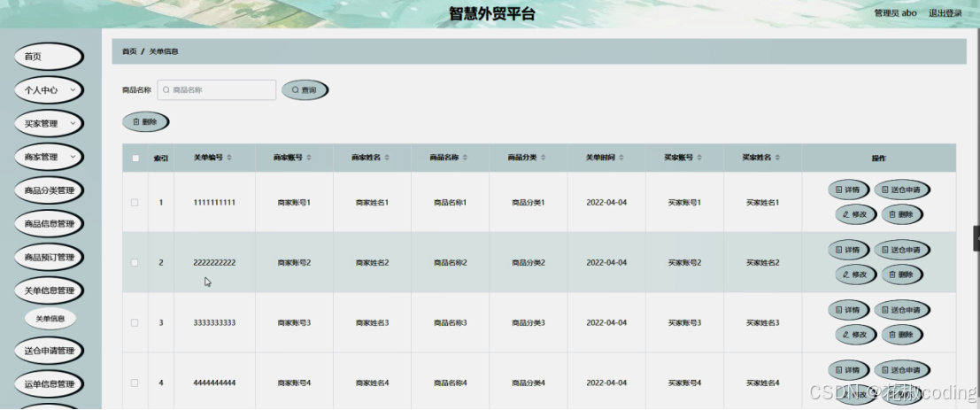Click 修改 for row 1111111111
The image size is (980, 410).
pyautogui.click(x=856, y=214)
